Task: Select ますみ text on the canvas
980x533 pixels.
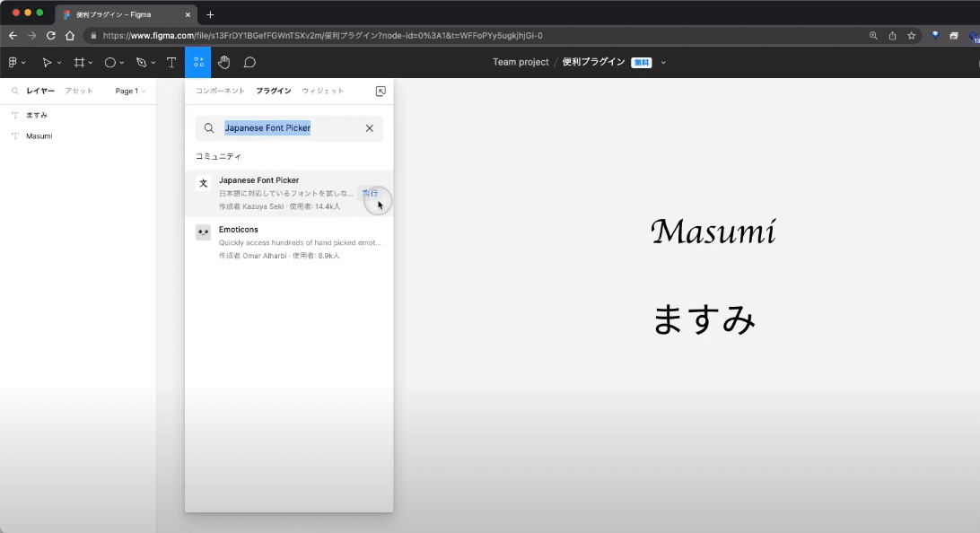Action: pos(704,319)
